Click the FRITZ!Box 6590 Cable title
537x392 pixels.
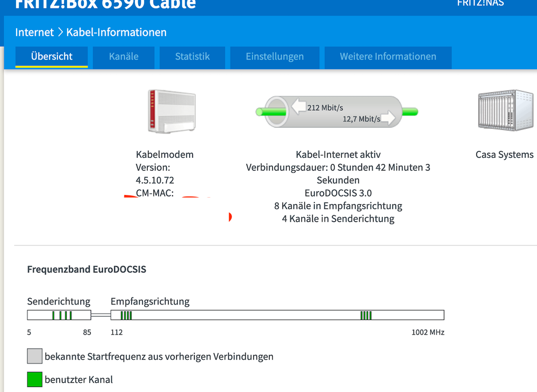pyautogui.click(x=105, y=4)
